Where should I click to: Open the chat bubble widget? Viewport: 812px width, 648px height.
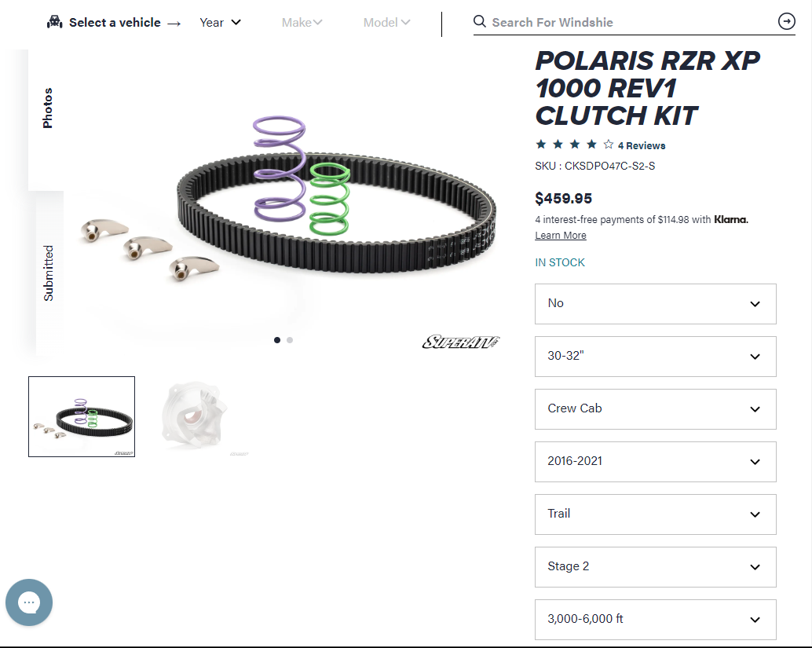click(x=29, y=602)
